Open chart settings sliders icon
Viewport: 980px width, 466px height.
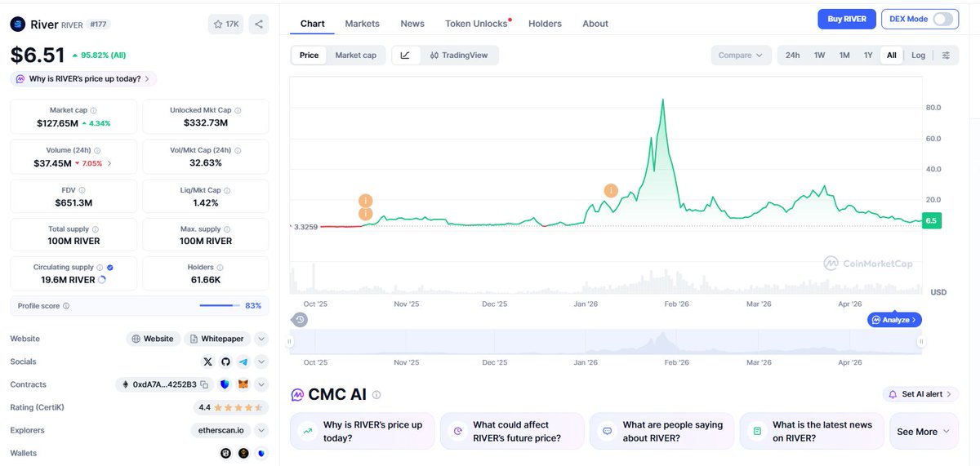(946, 55)
